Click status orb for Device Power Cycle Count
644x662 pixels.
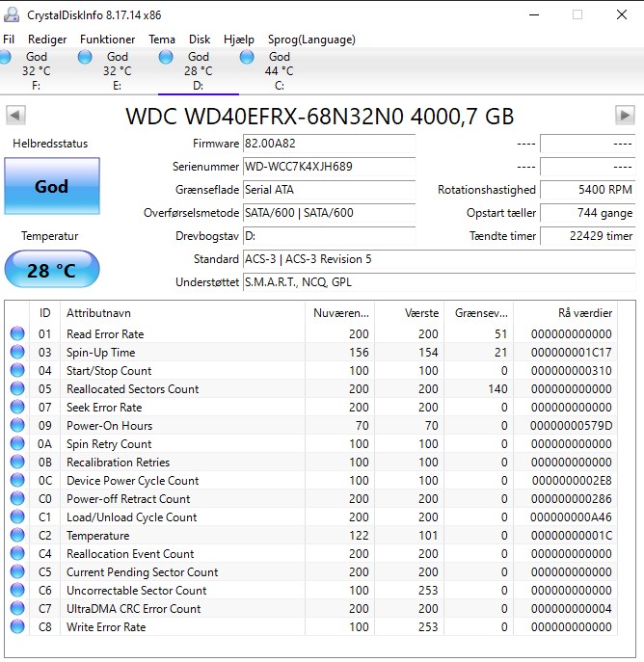click(17, 480)
